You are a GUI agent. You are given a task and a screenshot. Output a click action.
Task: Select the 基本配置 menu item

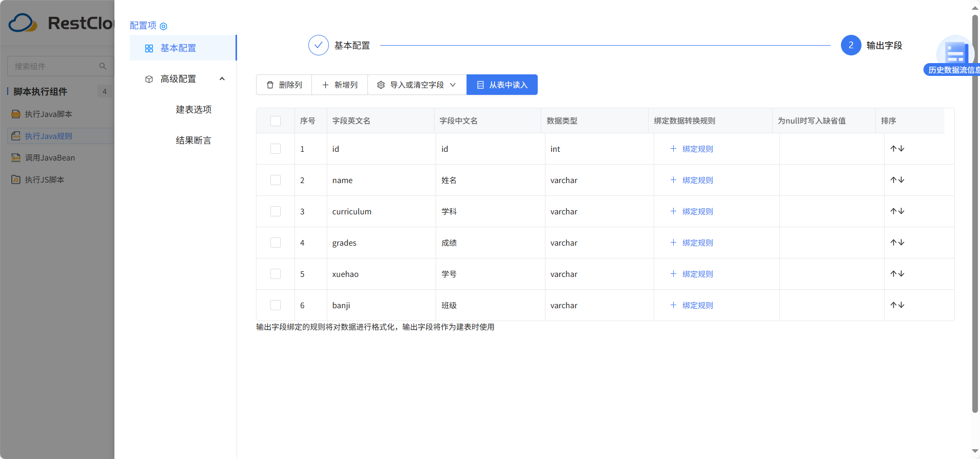click(x=178, y=48)
